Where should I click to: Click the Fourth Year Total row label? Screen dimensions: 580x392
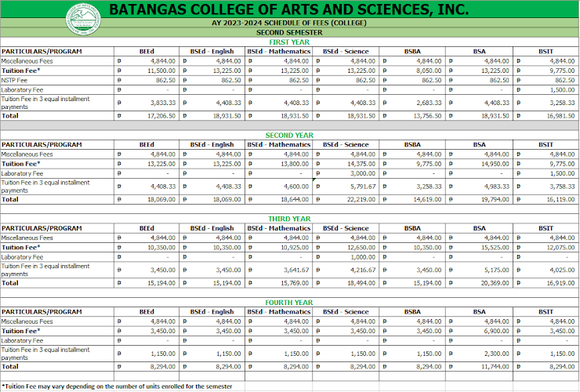click(x=10, y=367)
